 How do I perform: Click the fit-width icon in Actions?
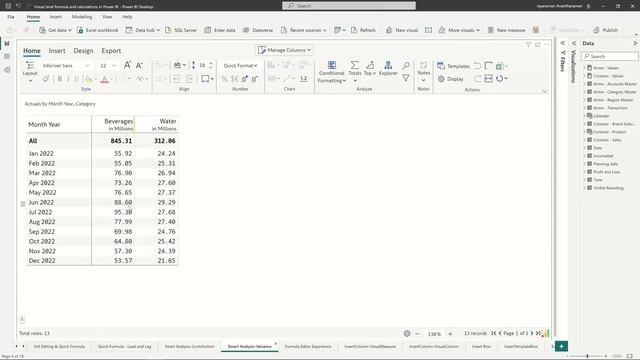pyautogui.click(x=488, y=78)
